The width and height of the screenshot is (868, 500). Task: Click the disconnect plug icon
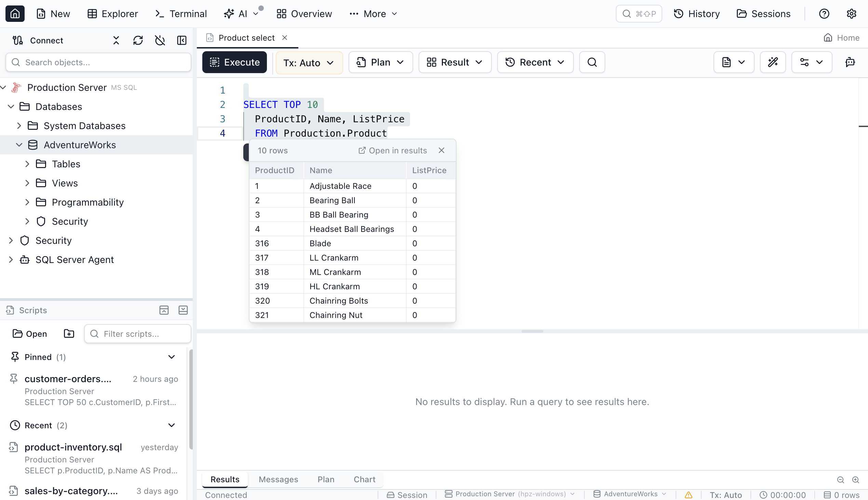pyautogui.click(x=160, y=41)
